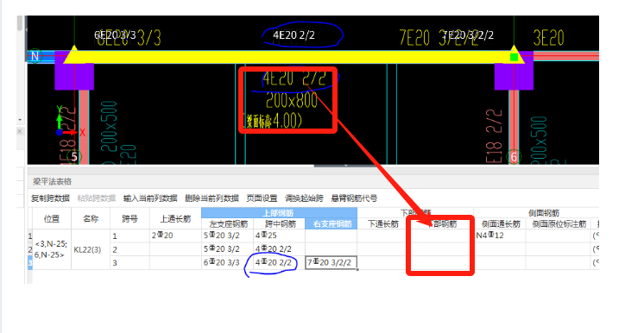Click the left panel vertical scrollbar down arrow
This screenshot has width=644, height=333.
pyautogui.click(x=20, y=120)
